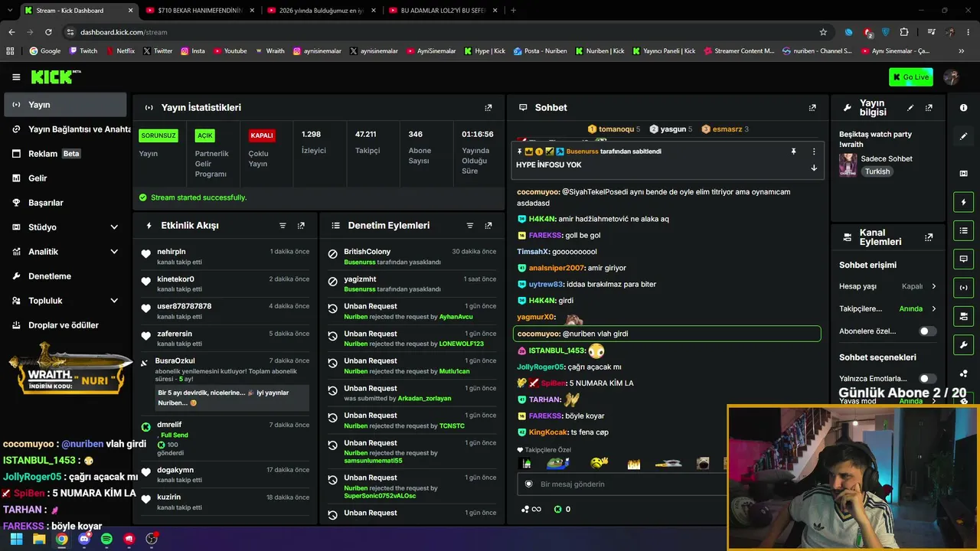This screenshot has width=980, height=551.
Task: Click the green Kicks balance icon below chat
Action: (558, 509)
